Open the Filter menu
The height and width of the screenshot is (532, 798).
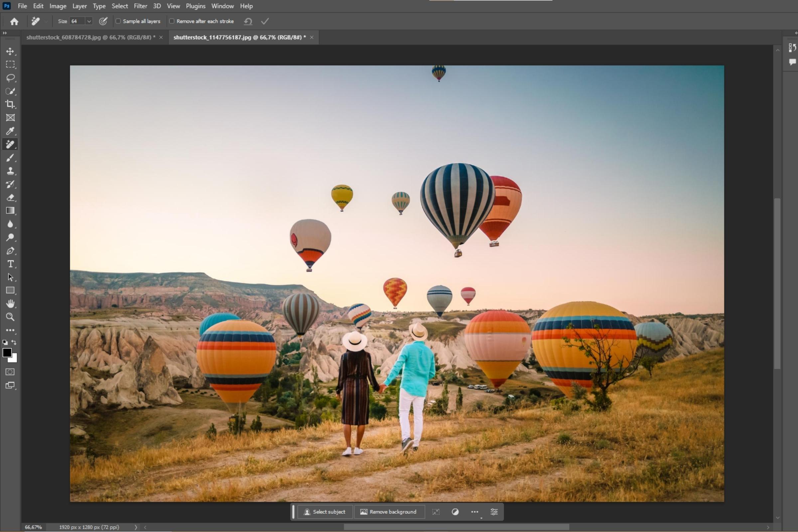point(140,6)
